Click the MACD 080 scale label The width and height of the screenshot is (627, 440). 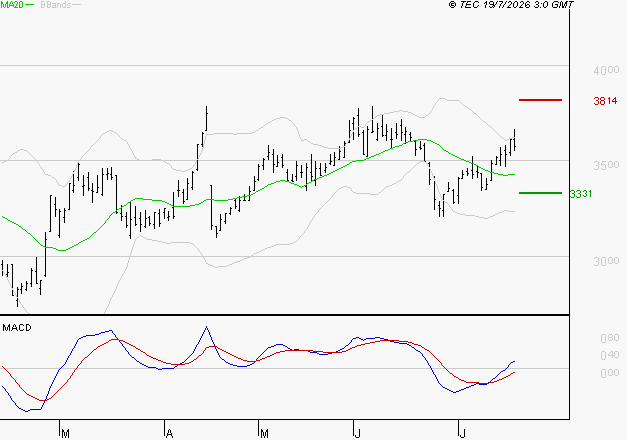pos(610,338)
